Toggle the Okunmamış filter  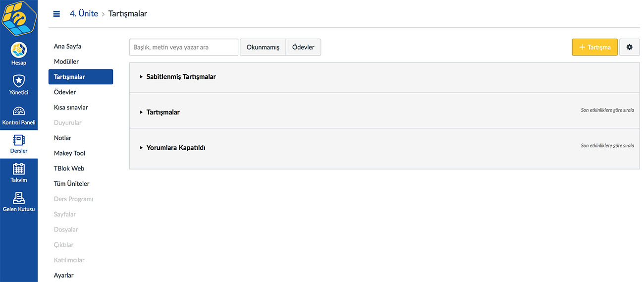[x=263, y=47]
